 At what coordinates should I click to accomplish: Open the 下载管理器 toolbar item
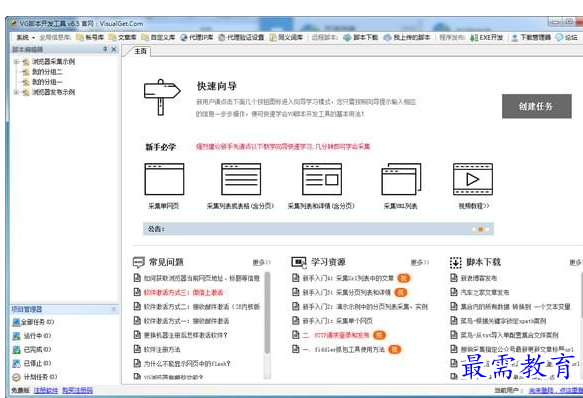pyautogui.click(x=531, y=37)
